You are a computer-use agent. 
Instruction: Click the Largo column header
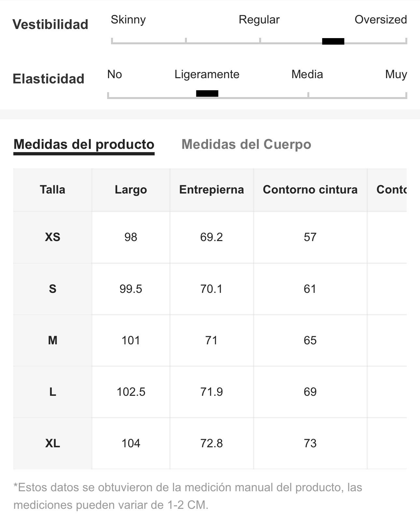pyautogui.click(x=131, y=190)
